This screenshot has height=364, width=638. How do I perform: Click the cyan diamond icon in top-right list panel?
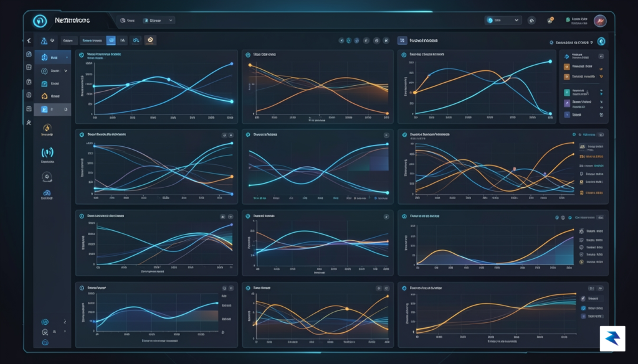pos(566,57)
